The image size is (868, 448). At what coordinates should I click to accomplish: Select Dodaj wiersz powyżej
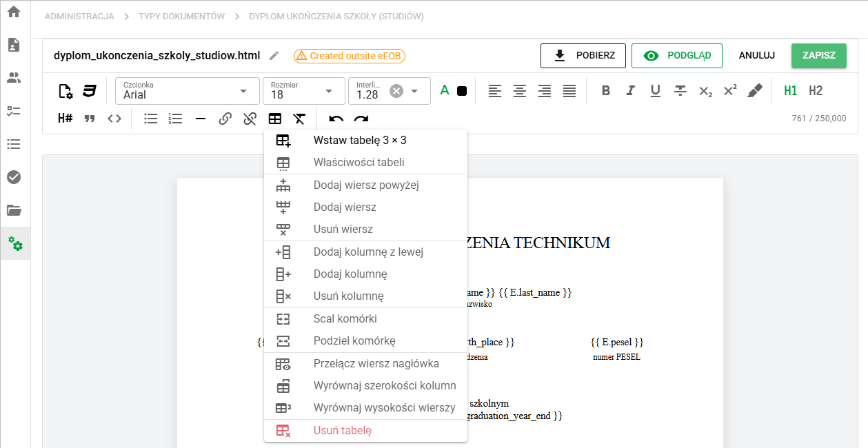pyautogui.click(x=365, y=185)
